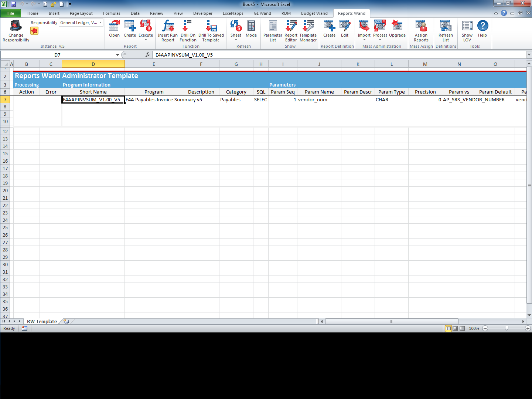Click the macro recording status bar icon
This screenshot has height=399, width=532.
coord(24,328)
